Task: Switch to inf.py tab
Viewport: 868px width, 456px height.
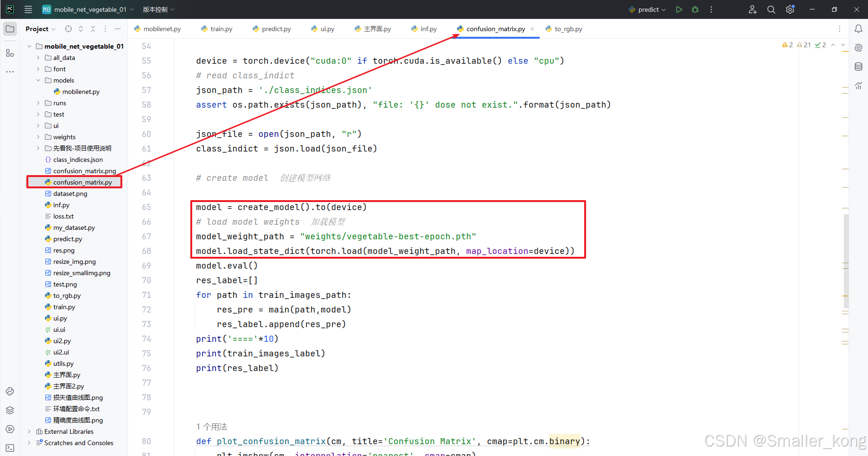Action: pos(424,29)
